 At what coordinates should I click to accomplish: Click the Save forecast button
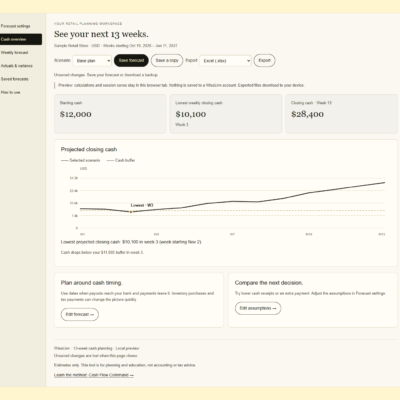pyautogui.click(x=131, y=60)
